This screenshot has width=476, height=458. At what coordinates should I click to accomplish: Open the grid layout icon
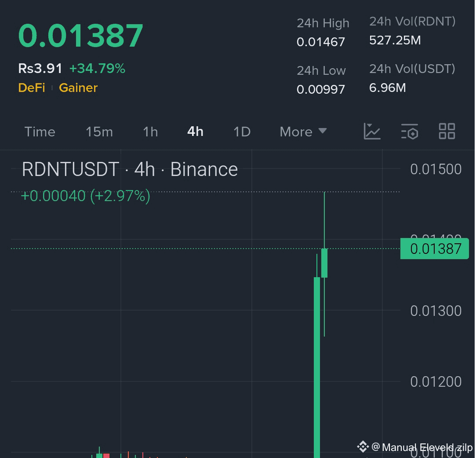447,131
